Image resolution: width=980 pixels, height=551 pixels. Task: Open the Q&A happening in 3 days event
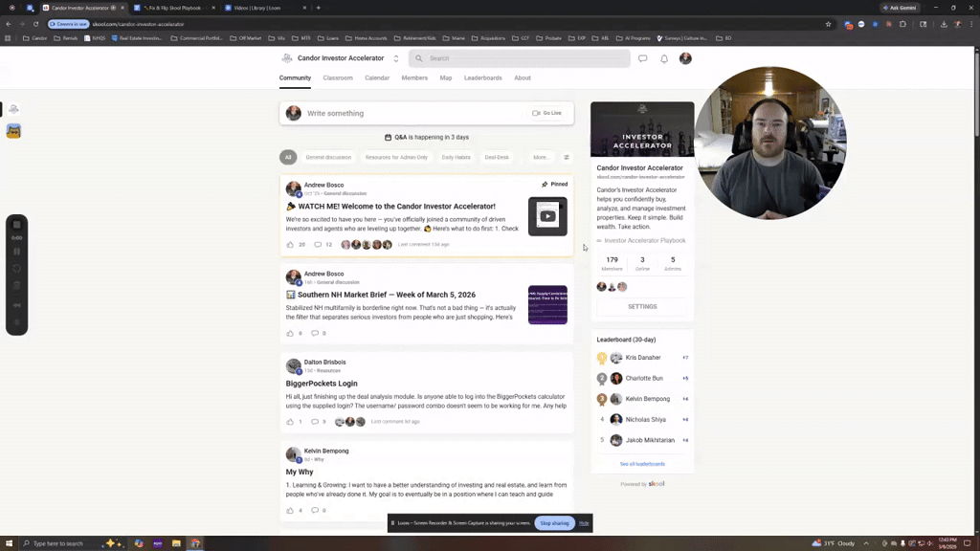427,138
